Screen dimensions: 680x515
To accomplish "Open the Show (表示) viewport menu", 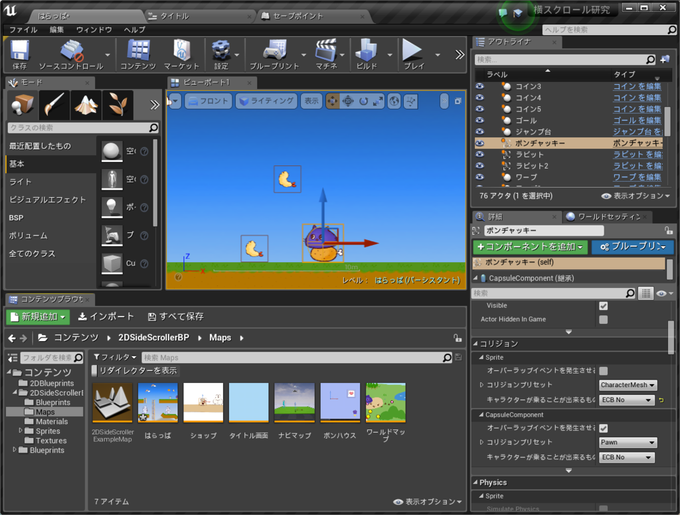I will 311,101.
